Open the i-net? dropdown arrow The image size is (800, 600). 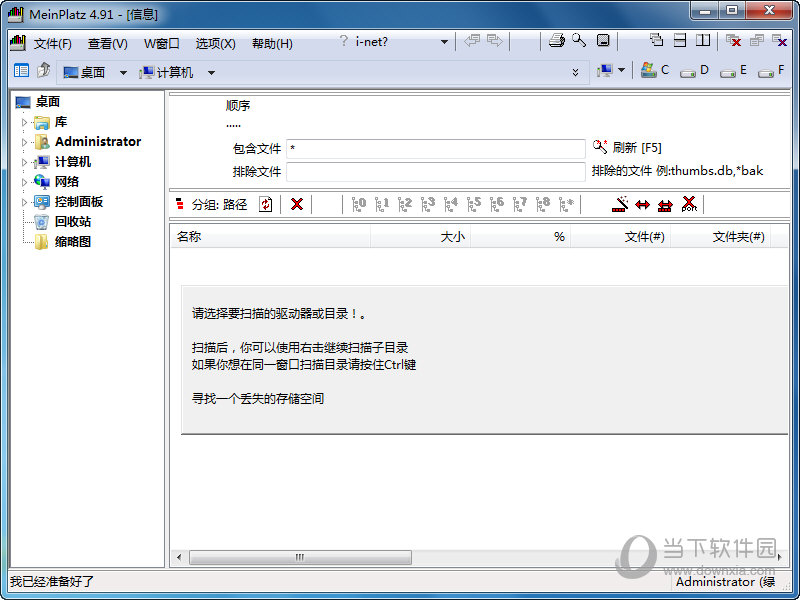444,42
